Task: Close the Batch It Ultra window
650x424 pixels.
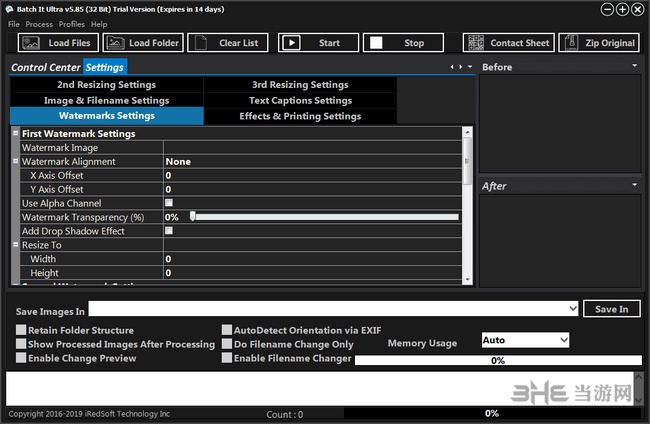Action: (638, 9)
